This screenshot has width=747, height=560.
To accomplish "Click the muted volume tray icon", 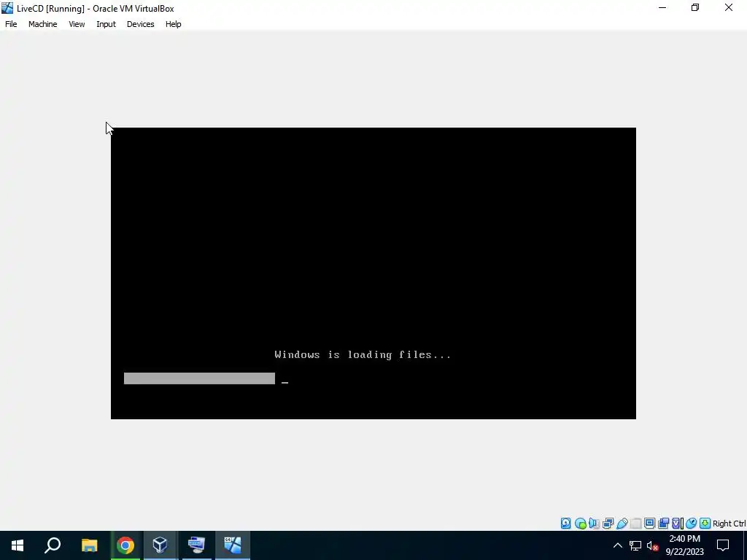I will [652, 545].
